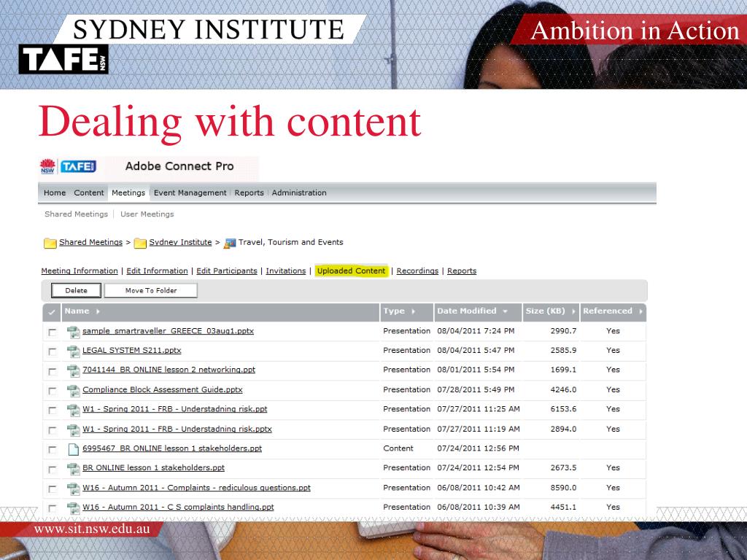
Task: Open the Recordings link
Action: (417, 271)
